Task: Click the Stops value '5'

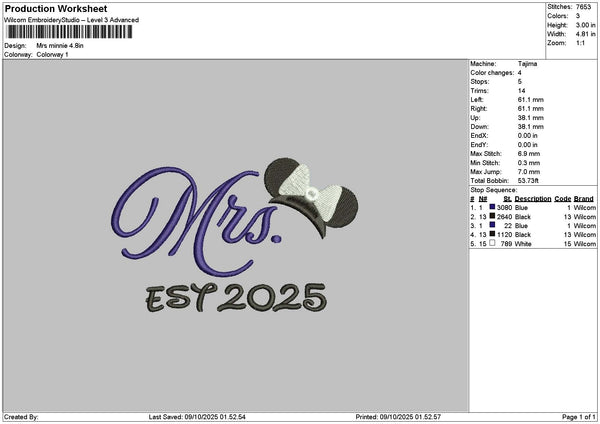Action: [520, 82]
